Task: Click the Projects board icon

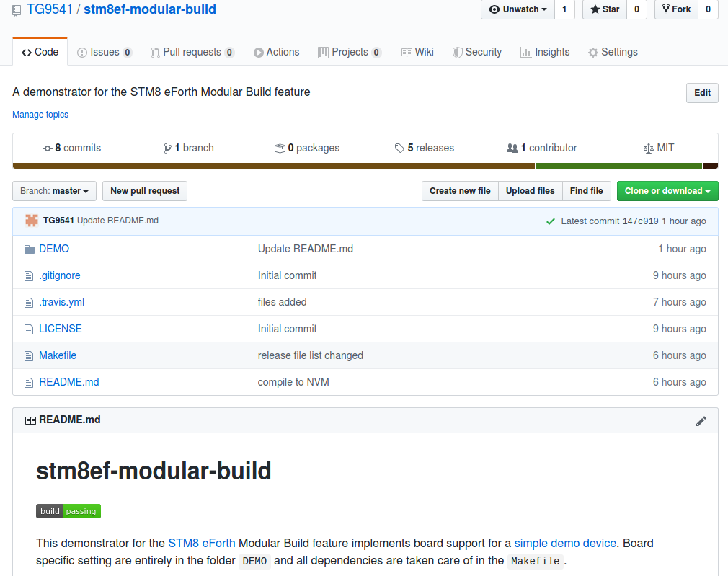Action: point(323,53)
